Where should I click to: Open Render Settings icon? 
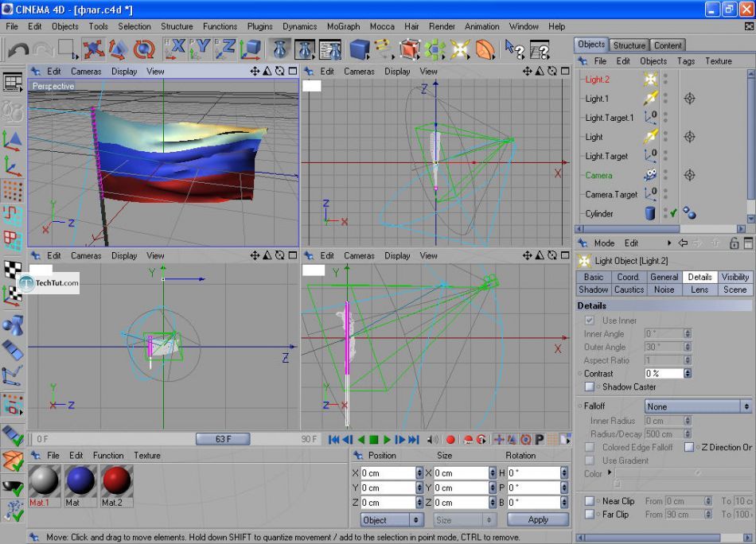coord(330,49)
